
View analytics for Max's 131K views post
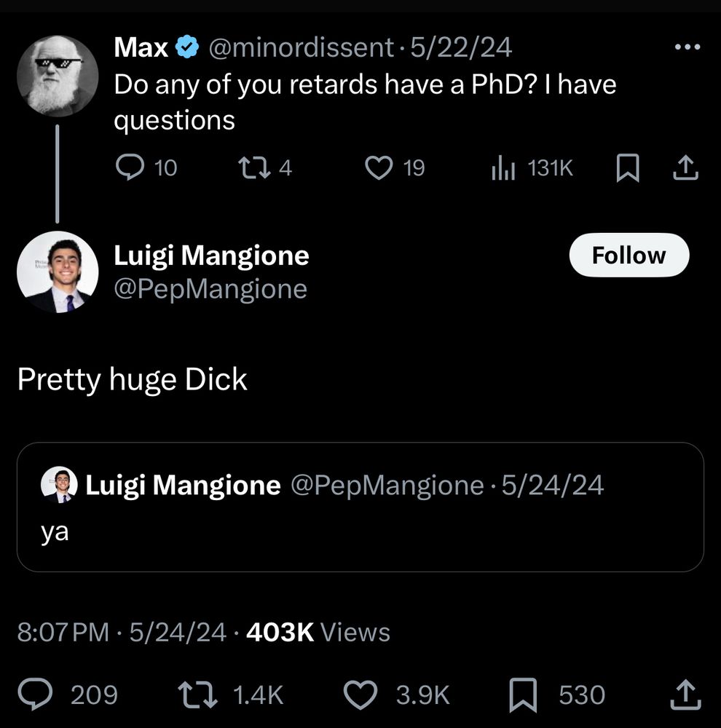pos(503,169)
